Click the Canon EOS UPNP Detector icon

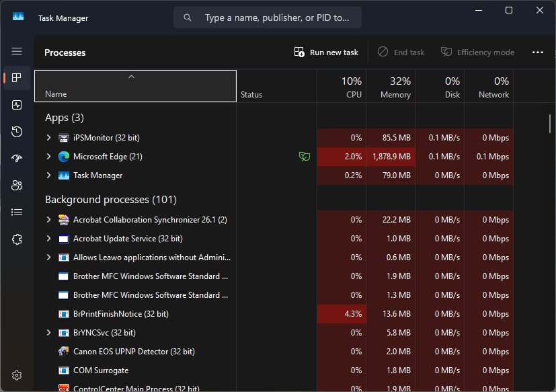click(x=64, y=352)
